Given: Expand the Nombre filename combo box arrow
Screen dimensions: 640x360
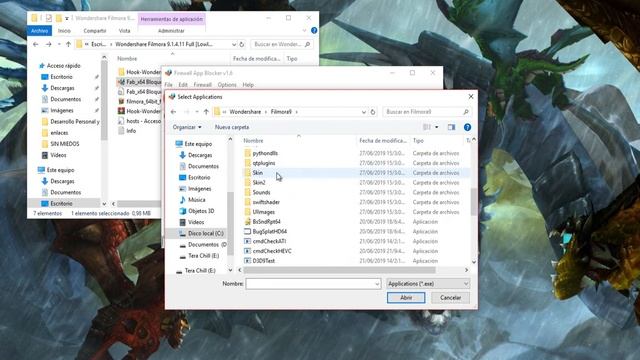Looking at the screenshot, I should tap(377, 284).
